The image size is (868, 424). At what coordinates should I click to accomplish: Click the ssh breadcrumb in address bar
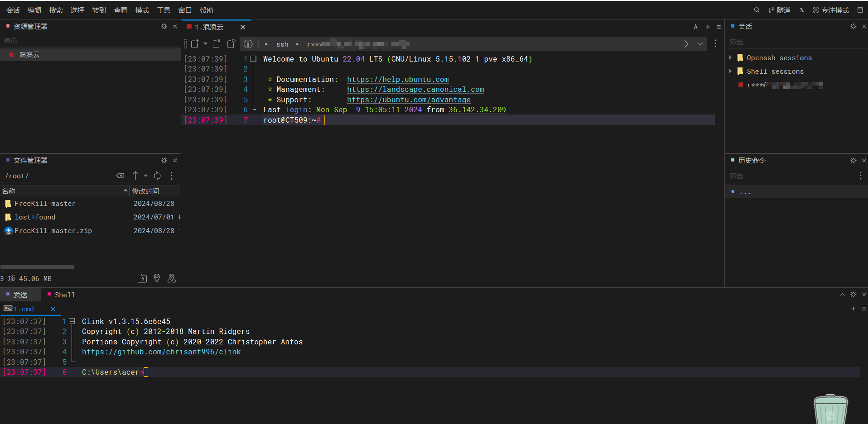(x=282, y=44)
